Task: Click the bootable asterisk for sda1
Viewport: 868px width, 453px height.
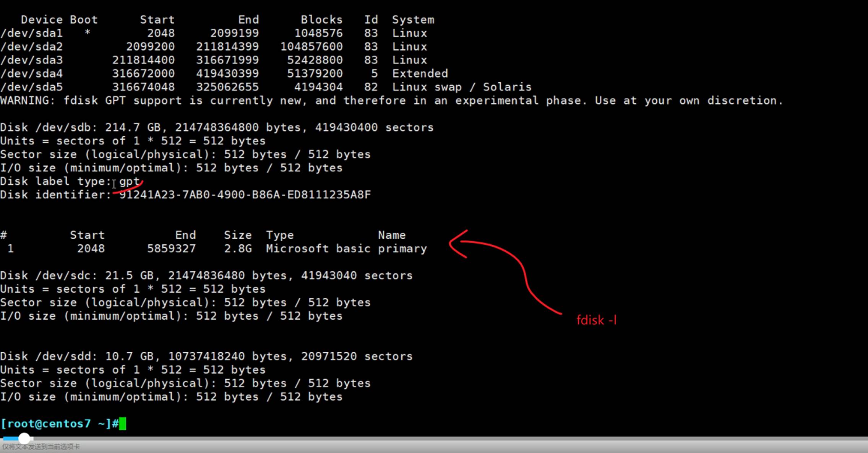Action: 88,33
